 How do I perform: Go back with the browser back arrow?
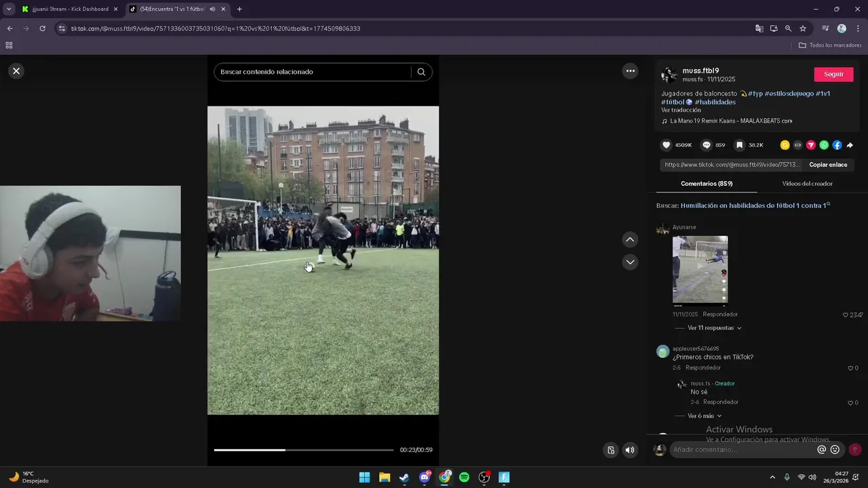coord(9,28)
